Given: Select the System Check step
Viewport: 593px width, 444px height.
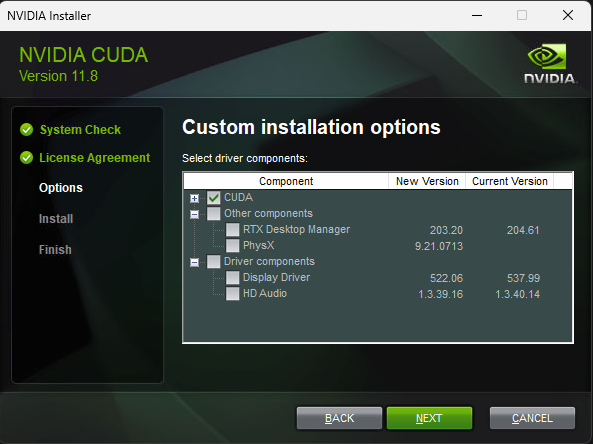Looking at the screenshot, I should point(80,130).
